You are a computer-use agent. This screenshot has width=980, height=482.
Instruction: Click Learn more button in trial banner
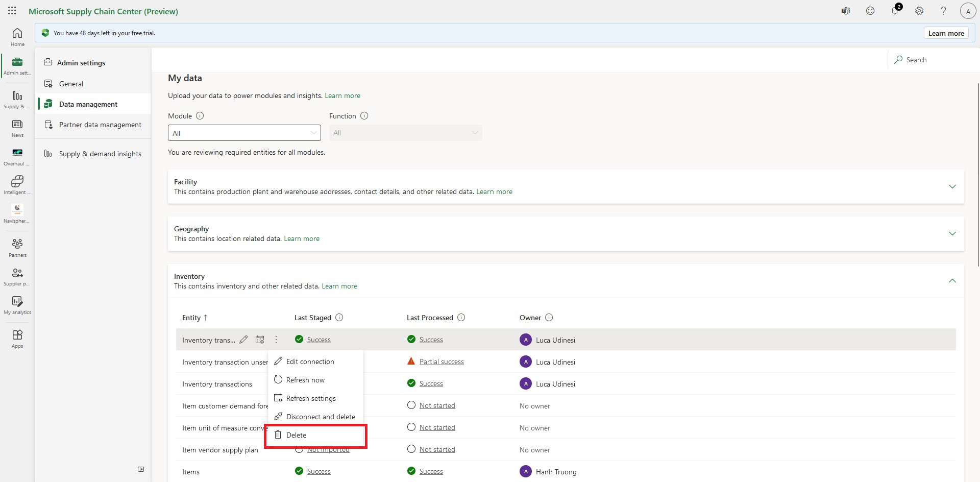click(946, 33)
